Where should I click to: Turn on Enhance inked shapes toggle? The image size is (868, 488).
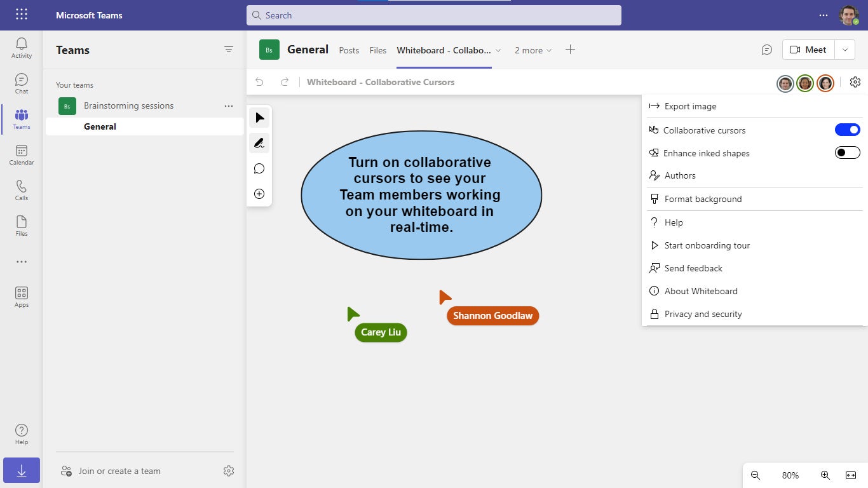click(848, 152)
